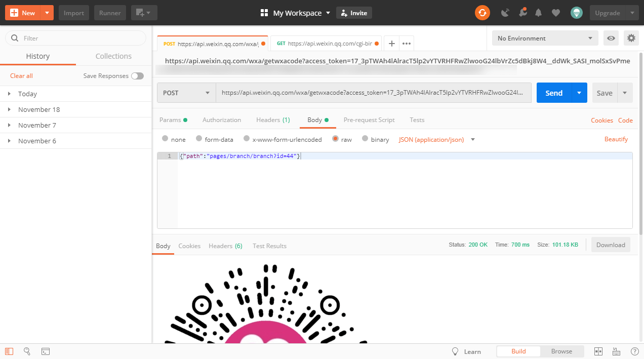Click the request URL input field

(374, 93)
